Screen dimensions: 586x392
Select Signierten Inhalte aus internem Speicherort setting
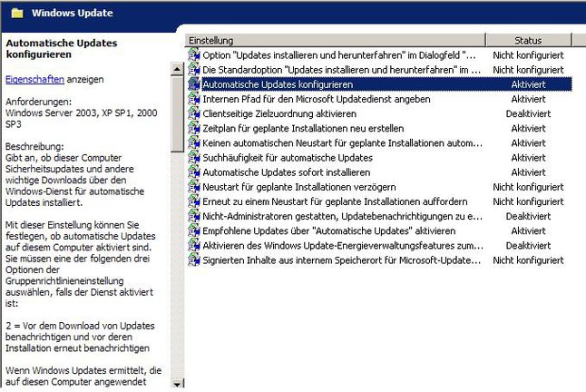pos(342,260)
